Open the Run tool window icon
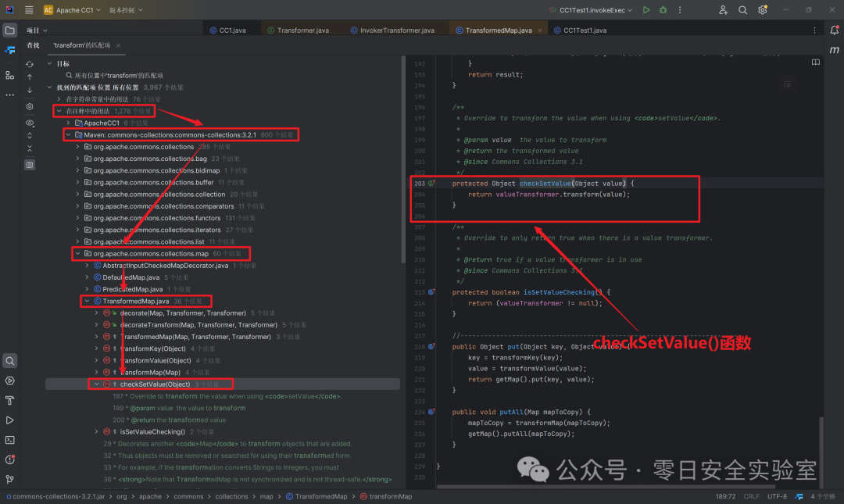 tap(9, 420)
